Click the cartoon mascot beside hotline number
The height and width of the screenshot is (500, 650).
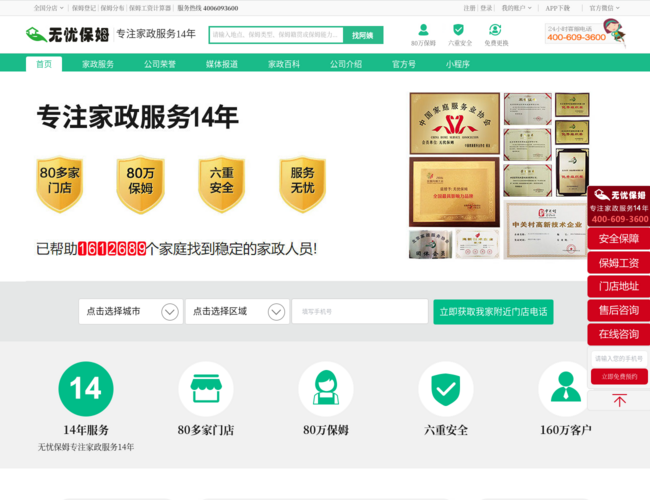click(616, 32)
